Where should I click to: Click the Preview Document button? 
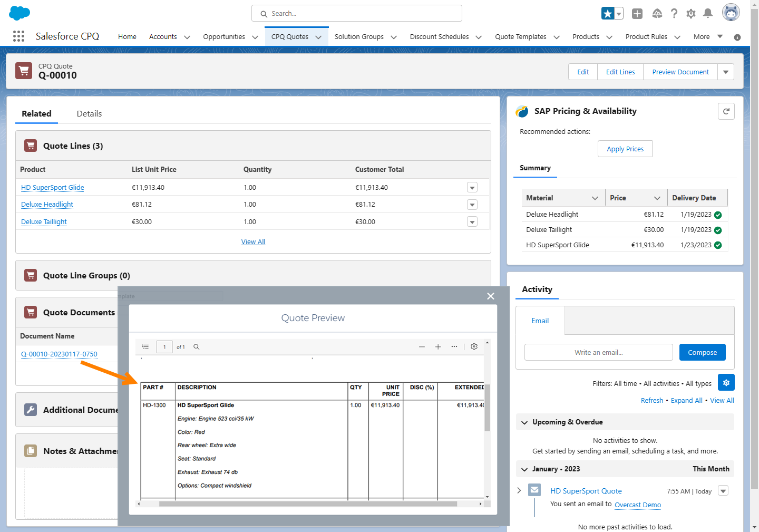point(680,72)
